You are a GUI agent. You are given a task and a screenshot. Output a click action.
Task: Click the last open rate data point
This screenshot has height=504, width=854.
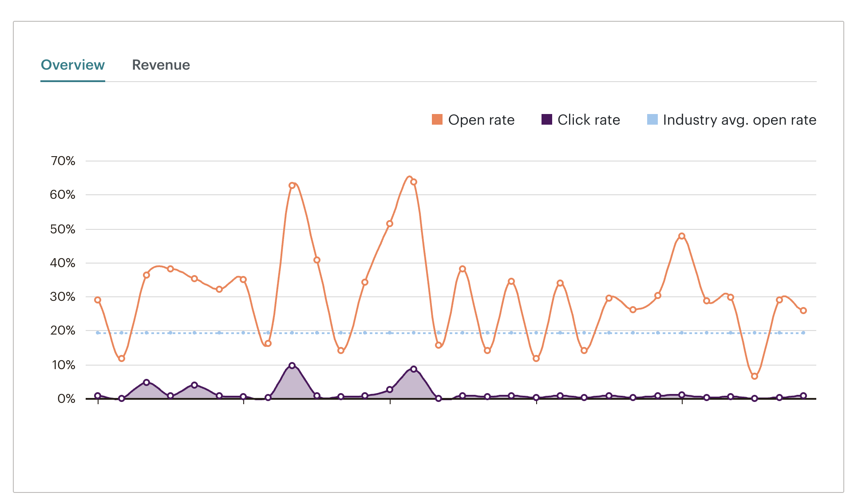click(803, 311)
